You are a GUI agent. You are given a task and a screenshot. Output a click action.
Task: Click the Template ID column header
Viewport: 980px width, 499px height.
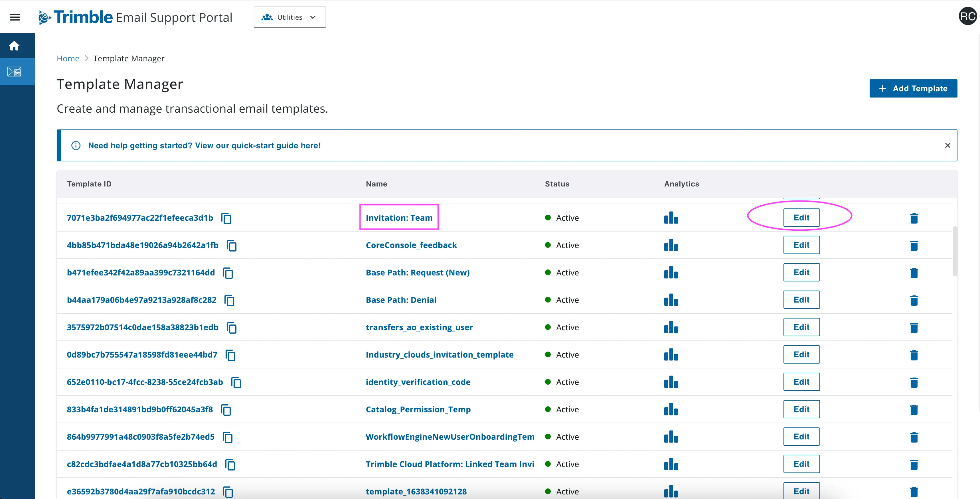coord(89,184)
